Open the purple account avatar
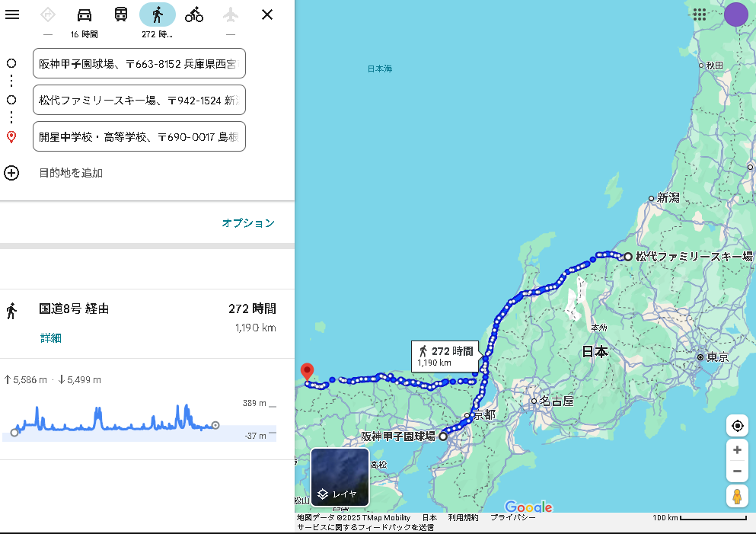 coord(735,14)
